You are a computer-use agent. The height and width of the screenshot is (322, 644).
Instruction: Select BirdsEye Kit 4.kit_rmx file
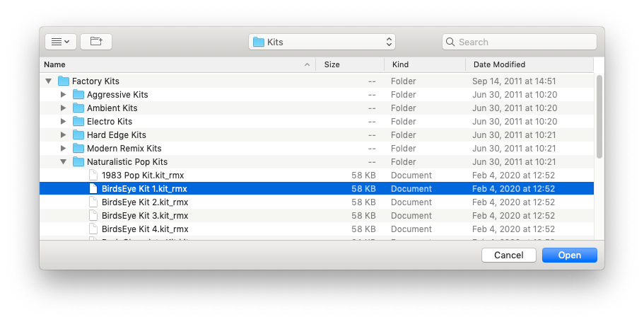coord(145,229)
